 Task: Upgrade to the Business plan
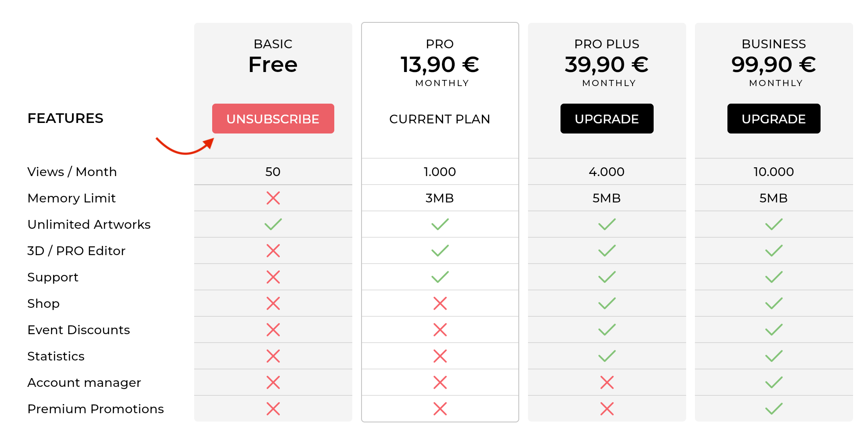tap(774, 119)
